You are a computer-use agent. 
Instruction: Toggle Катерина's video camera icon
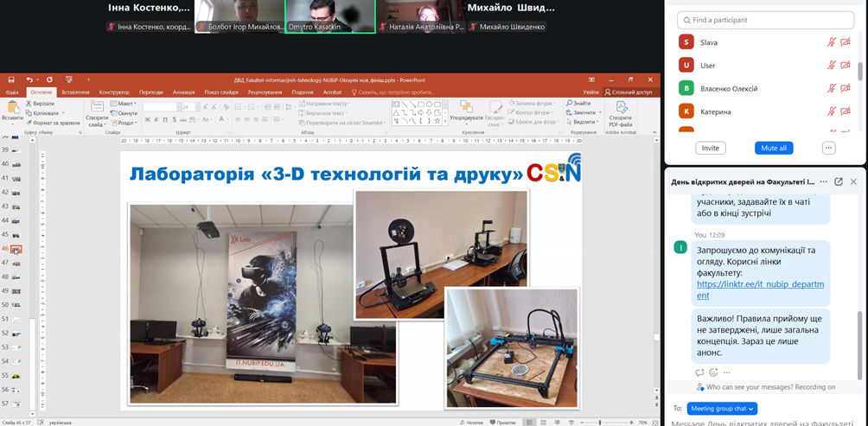845,111
